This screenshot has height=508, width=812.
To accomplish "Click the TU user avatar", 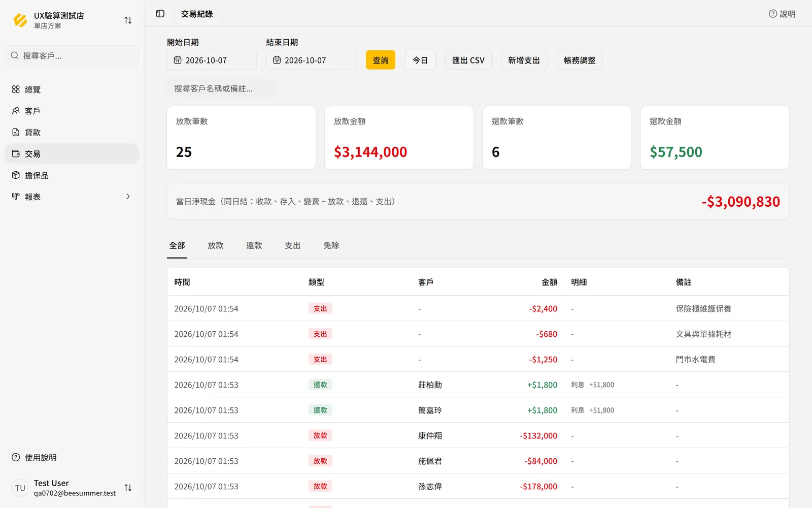I will coord(20,488).
